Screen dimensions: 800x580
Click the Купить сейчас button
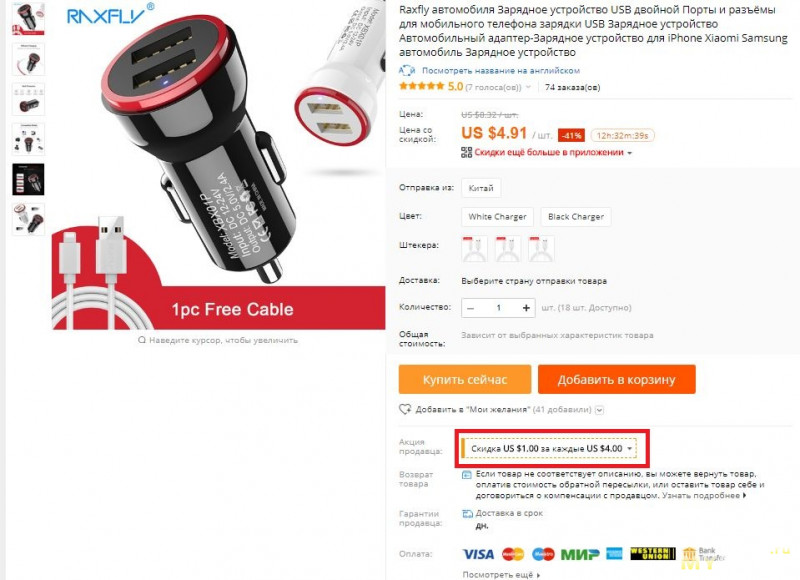[x=465, y=379]
